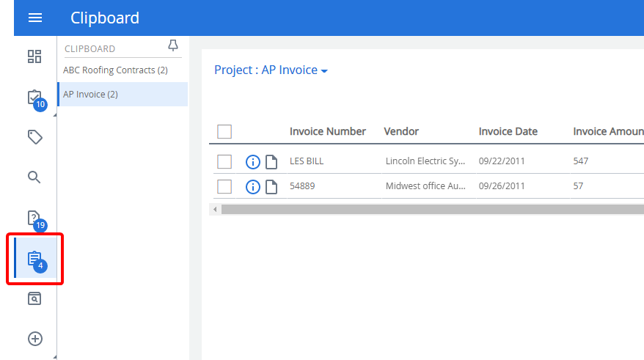Click the plus circle icon in sidebar
Image resolution: width=644 pixels, height=360 pixels.
click(x=34, y=339)
